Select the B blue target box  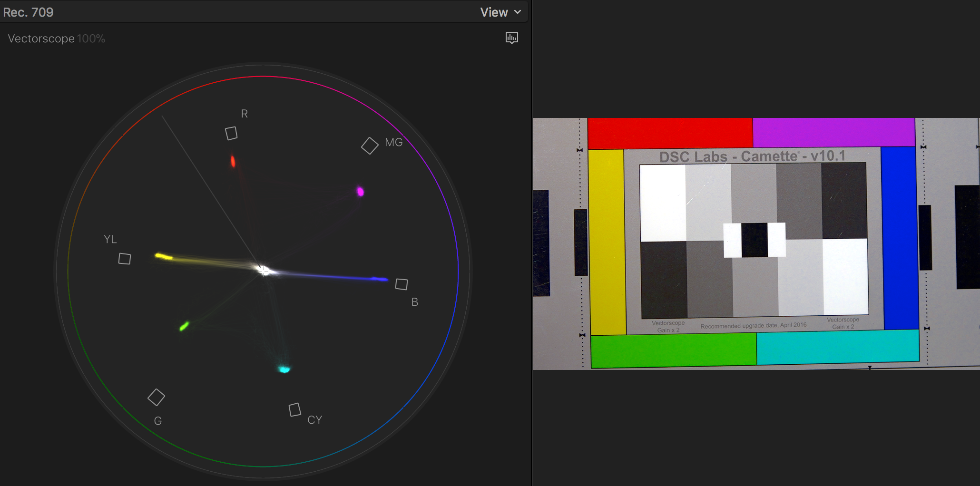click(x=402, y=284)
